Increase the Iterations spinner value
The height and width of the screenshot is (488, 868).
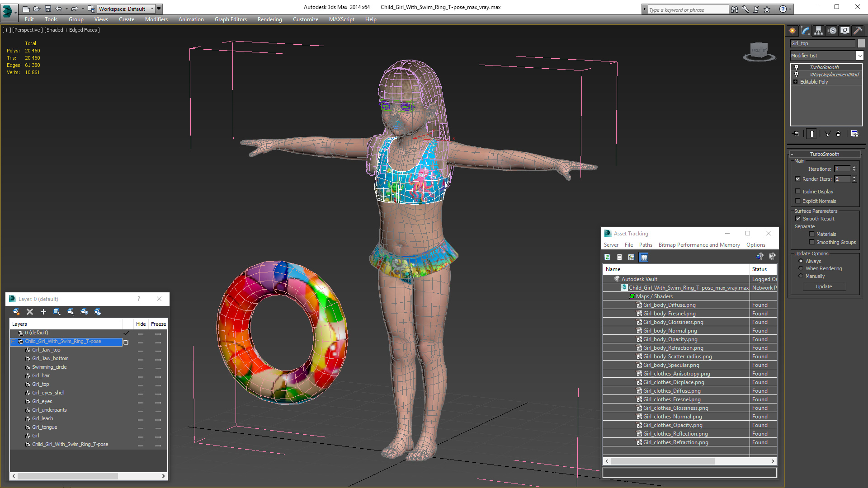854,167
